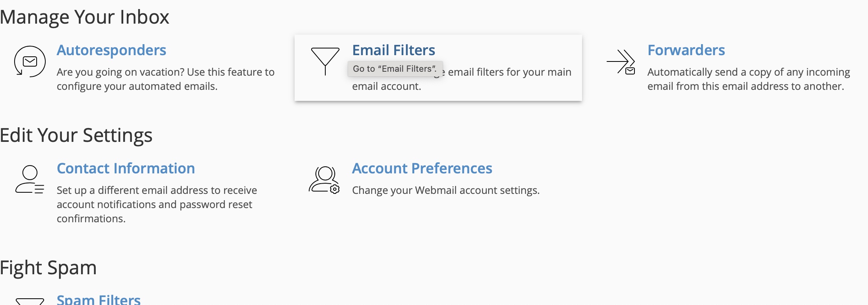The height and width of the screenshot is (305, 868).
Task: Click the Spam Filters icon at the bottom
Action: tap(30, 301)
